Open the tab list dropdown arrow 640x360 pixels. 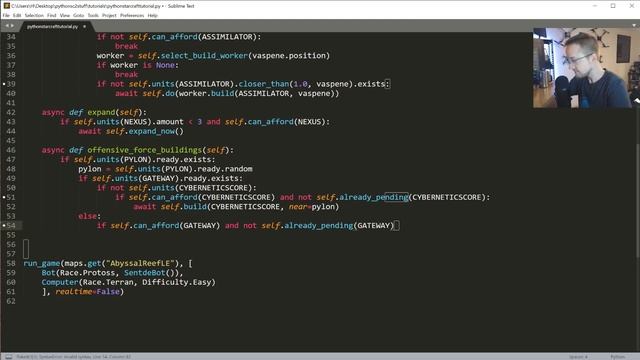click(x=634, y=26)
